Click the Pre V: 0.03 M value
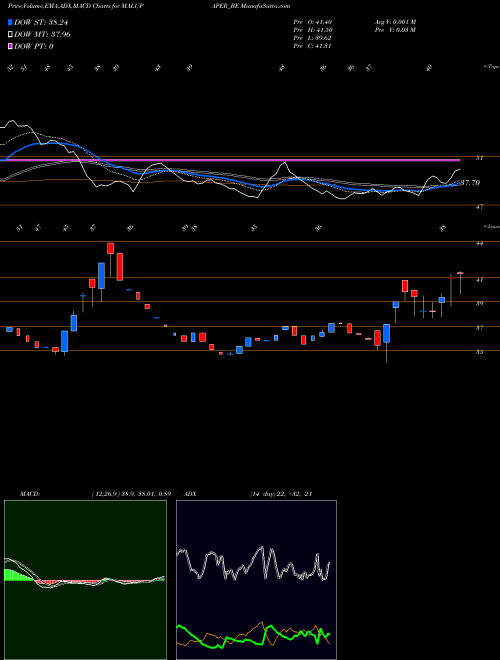The height and width of the screenshot is (660, 500). (x=395, y=30)
